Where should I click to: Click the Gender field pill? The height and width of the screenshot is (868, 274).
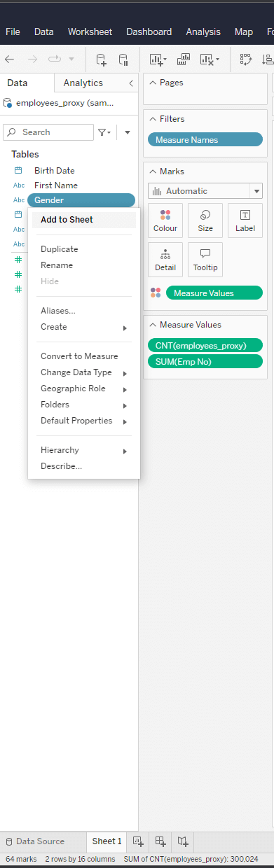(x=81, y=200)
